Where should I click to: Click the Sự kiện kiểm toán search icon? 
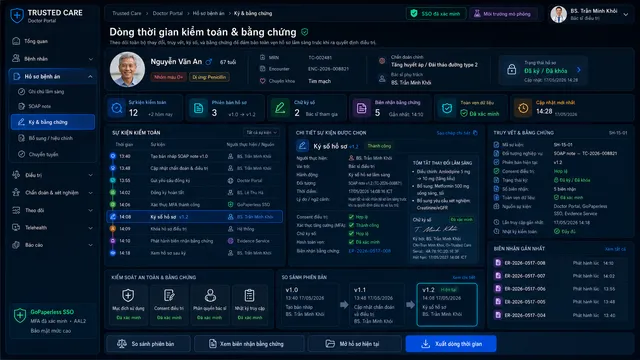[117, 108]
